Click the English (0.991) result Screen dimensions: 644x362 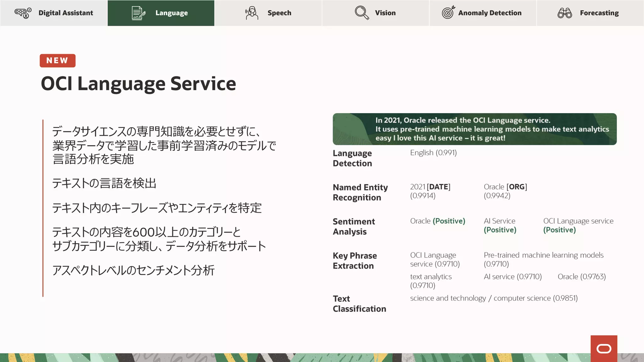[433, 153]
